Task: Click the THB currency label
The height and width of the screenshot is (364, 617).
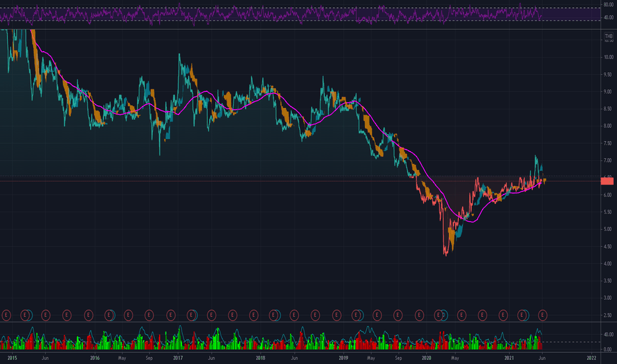Action: click(x=608, y=36)
